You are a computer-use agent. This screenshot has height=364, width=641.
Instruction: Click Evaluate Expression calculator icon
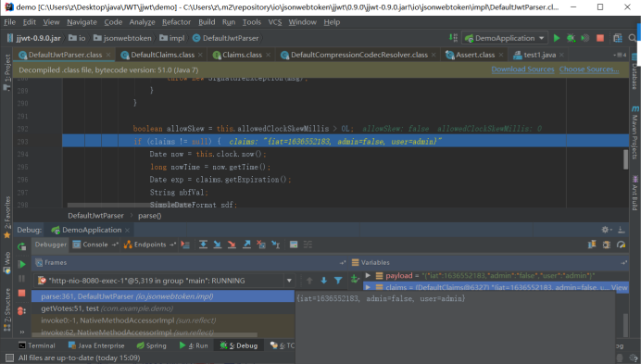pos(294,245)
